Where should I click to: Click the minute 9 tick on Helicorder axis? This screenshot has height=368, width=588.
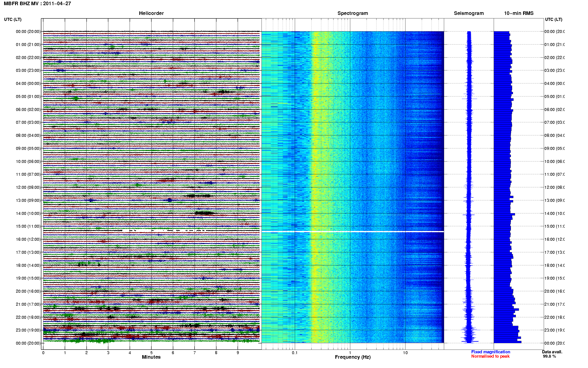(238, 353)
